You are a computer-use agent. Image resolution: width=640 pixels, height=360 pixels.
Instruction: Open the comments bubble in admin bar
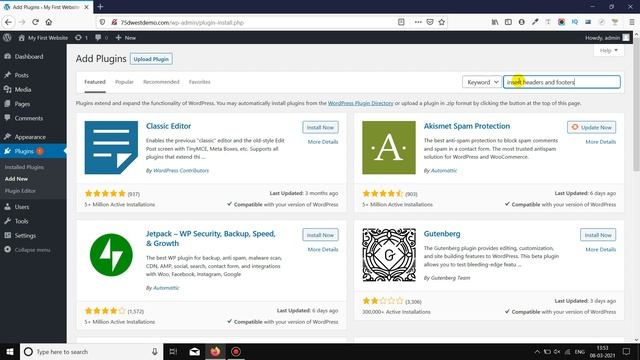[x=101, y=38]
